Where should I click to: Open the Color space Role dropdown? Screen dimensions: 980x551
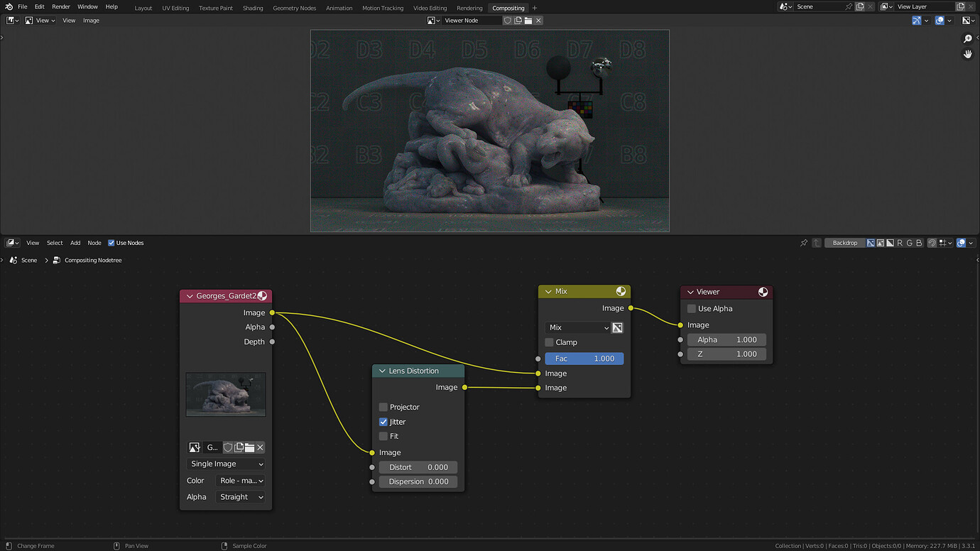click(x=241, y=481)
